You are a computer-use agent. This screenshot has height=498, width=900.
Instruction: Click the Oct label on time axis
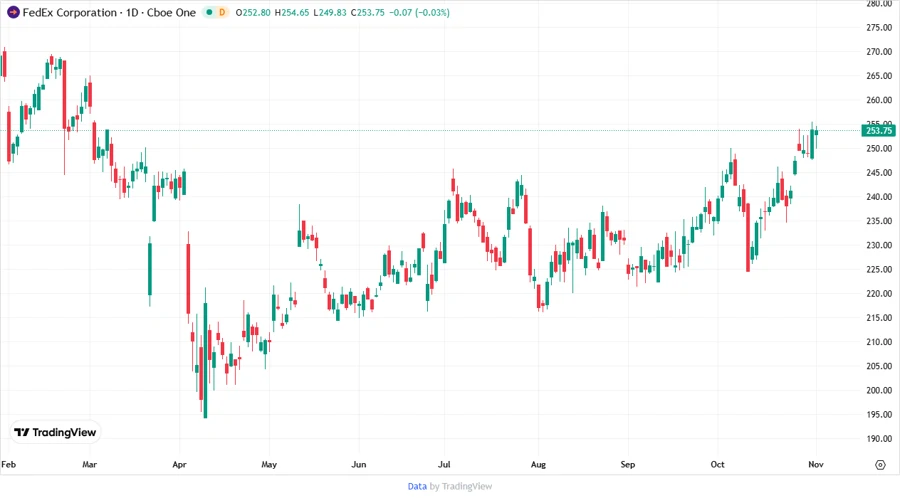point(717,464)
